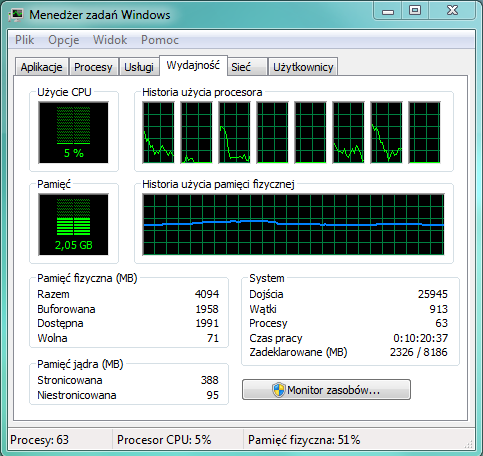Click the CPU usage gauge showing 5 %
Screen dimensions: 483x456
(x=73, y=133)
